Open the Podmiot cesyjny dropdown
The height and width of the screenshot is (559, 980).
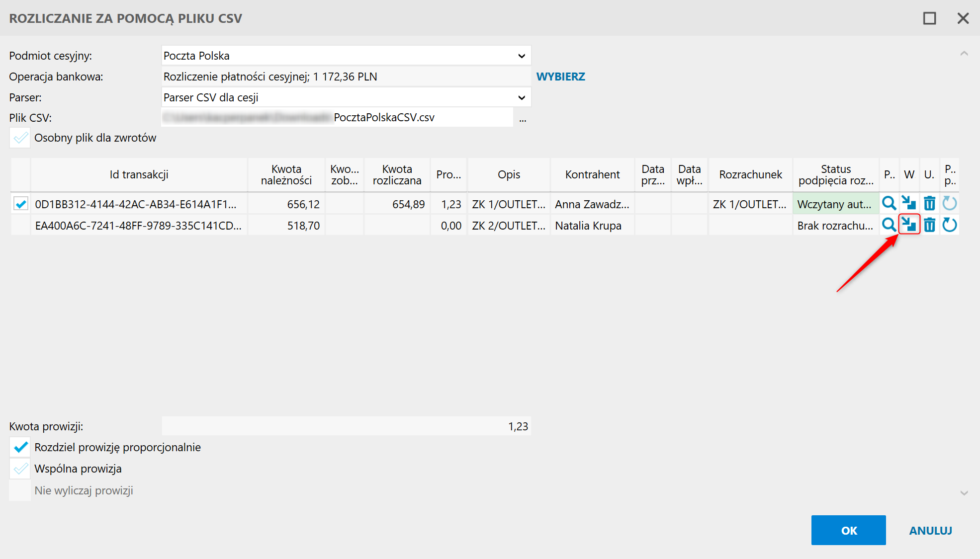point(521,56)
